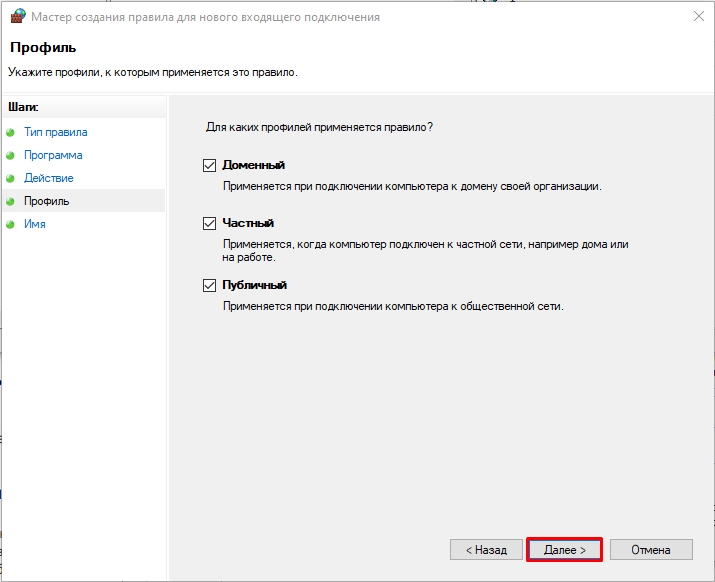Screen dimensions: 715x582
Task: Cancel the wizard with the Отмена button
Action: point(650,550)
